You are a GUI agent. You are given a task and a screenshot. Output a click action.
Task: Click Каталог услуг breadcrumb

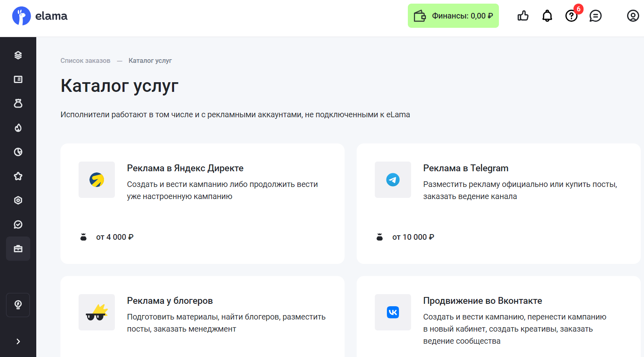click(x=150, y=60)
